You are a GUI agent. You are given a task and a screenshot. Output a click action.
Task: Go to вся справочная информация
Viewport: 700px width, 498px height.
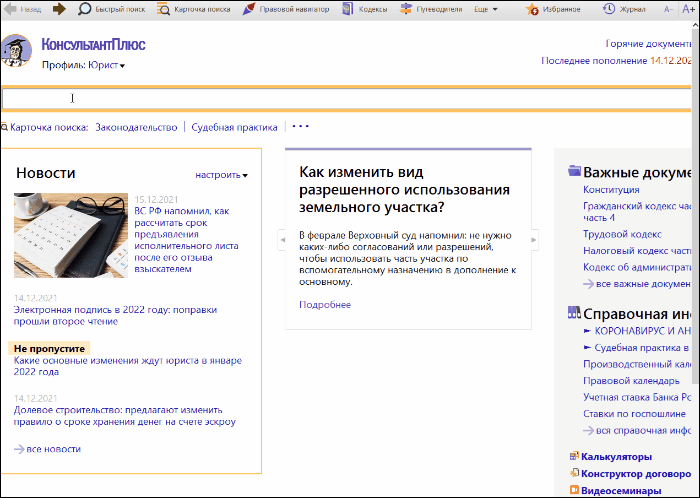pyautogui.click(x=637, y=431)
